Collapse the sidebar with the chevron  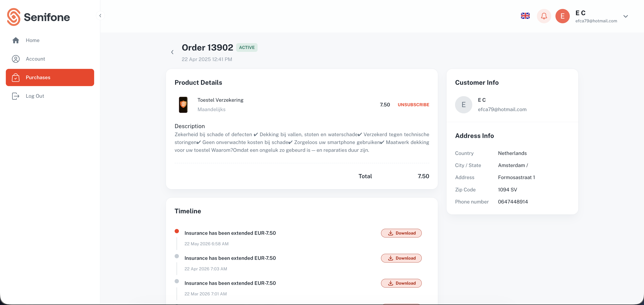[100, 16]
